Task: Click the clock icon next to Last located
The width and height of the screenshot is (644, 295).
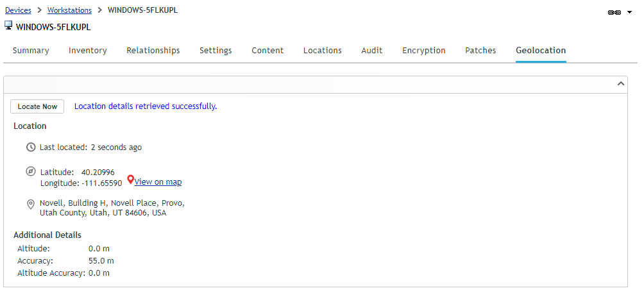Action: [x=31, y=147]
